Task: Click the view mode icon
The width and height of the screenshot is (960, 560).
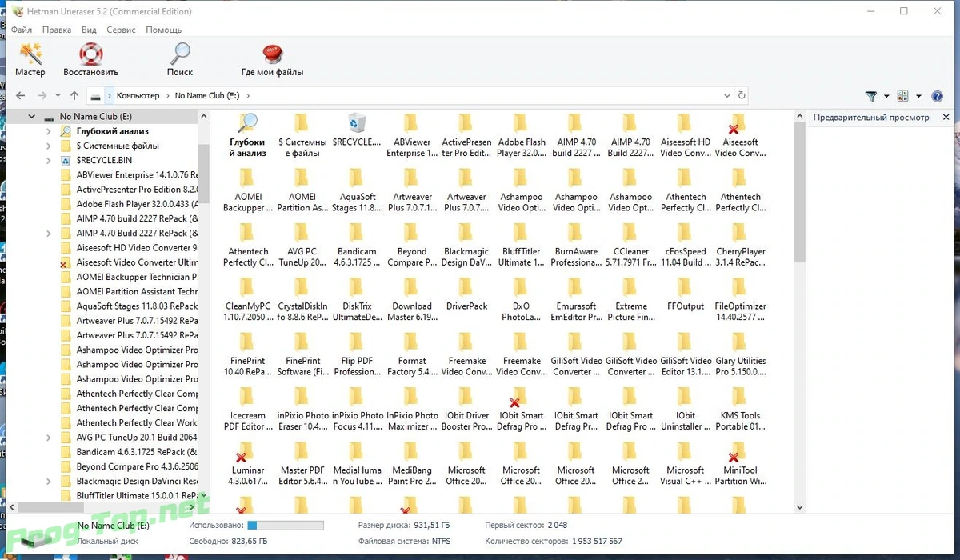Action: click(x=903, y=96)
